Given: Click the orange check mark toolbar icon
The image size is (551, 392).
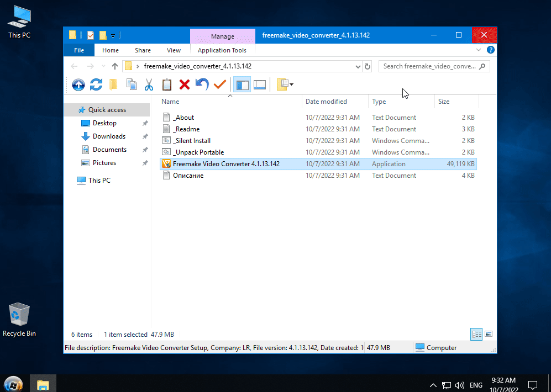Looking at the screenshot, I should 220,84.
